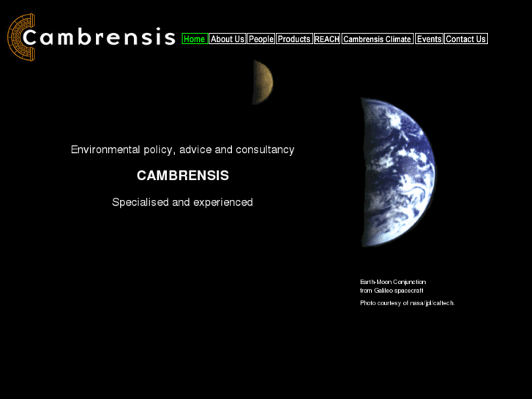Click the Cambrensis wordmark in header
Image resolution: width=532 pixels, height=399 pixels.
[99, 37]
